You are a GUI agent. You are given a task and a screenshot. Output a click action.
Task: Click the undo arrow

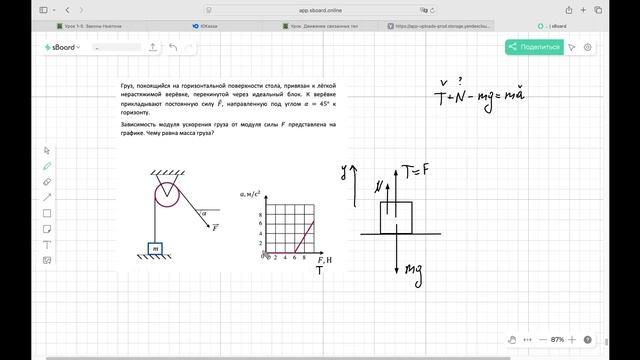[173, 47]
